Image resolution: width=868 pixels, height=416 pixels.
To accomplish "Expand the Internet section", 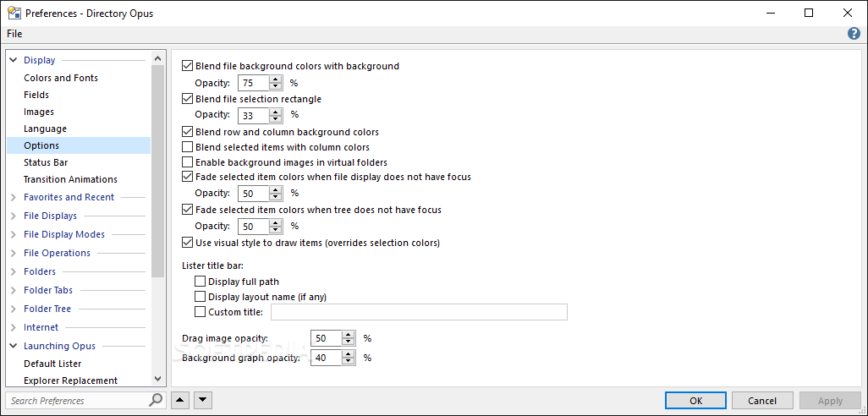I will tap(14, 327).
